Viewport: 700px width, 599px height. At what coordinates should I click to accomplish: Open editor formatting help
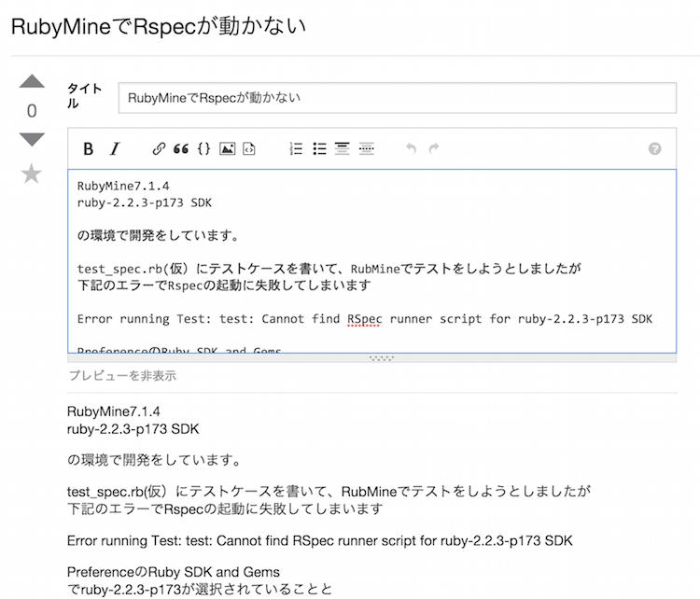(654, 148)
